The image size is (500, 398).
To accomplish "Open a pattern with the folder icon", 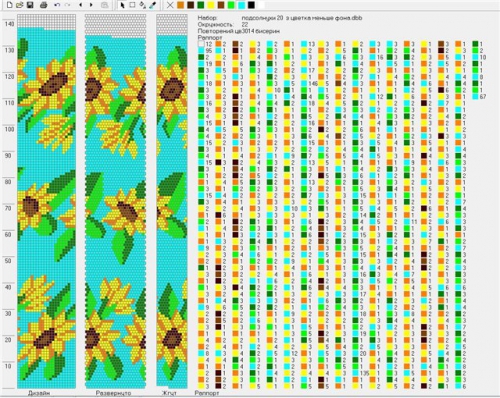I will coord(20,5).
